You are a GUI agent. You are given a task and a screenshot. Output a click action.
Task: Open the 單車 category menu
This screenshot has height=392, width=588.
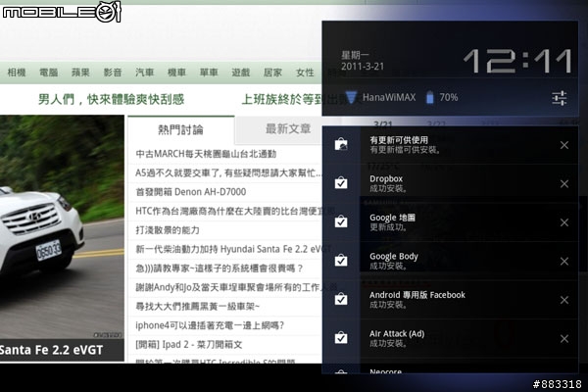click(209, 73)
